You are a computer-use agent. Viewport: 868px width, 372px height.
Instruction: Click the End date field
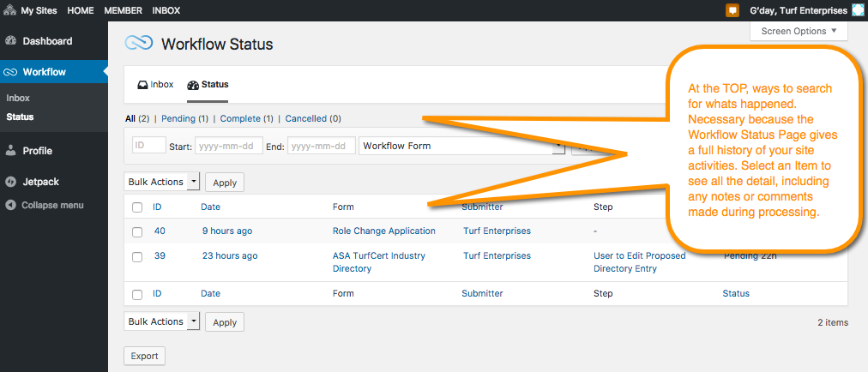coord(322,146)
